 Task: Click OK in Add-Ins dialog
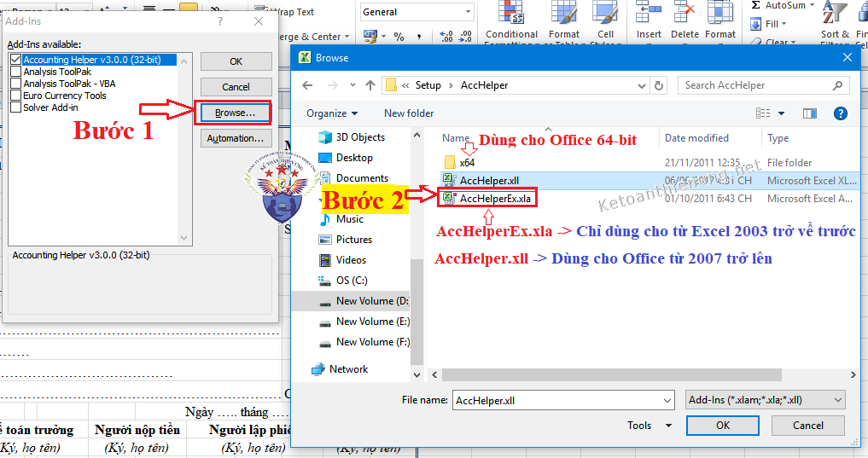pyautogui.click(x=236, y=61)
